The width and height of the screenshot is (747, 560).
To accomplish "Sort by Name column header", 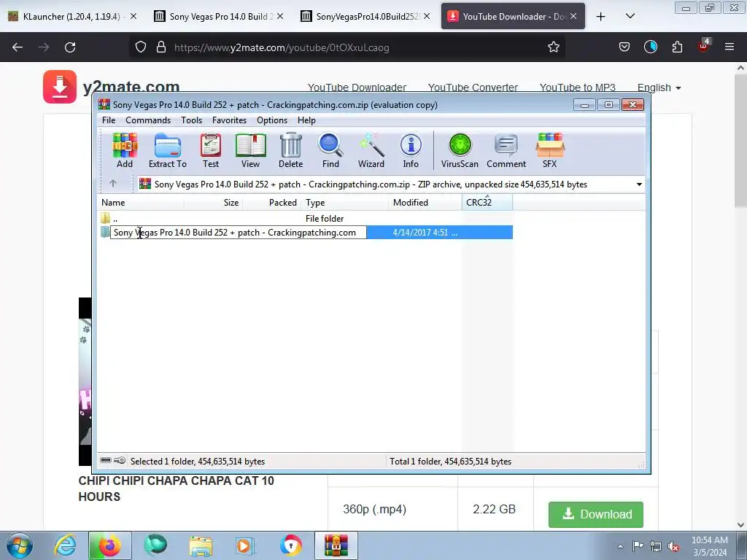I will (x=141, y=203).
